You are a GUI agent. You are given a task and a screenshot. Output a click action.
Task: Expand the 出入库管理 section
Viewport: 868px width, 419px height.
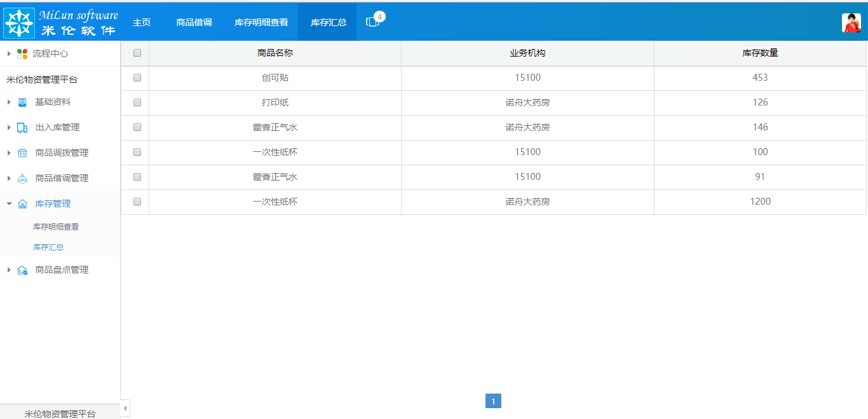point(8,127)
